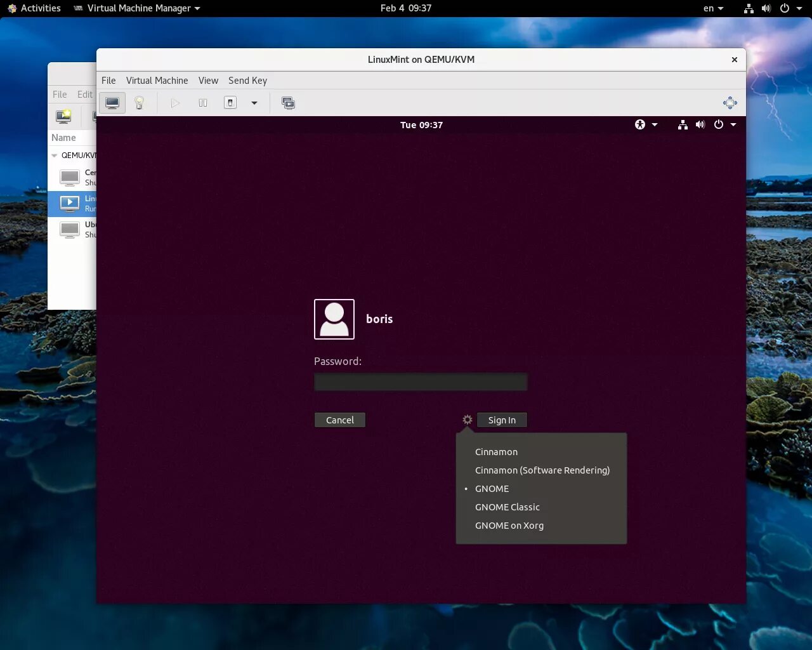Click guest volume icon in top bar
Image resolution: width=812 pixels, height=650 pixels.
pos(700,124)
